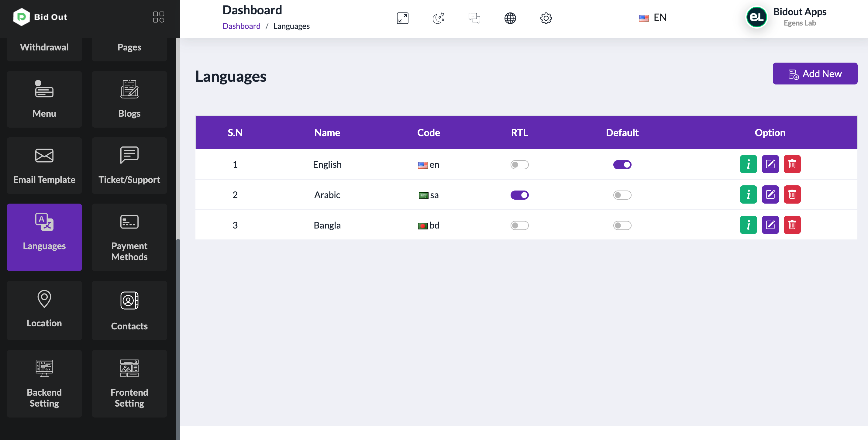This screenshot has height=440, width=868.
Task: Click the globe website icon
Action: (x=510, y=18)
